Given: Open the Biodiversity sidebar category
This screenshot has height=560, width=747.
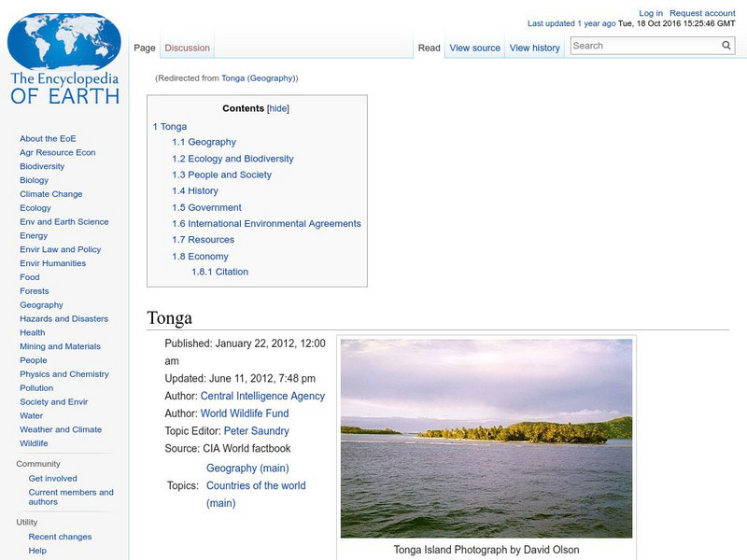Looking at the screenshot, I should (x=40, y=166).
